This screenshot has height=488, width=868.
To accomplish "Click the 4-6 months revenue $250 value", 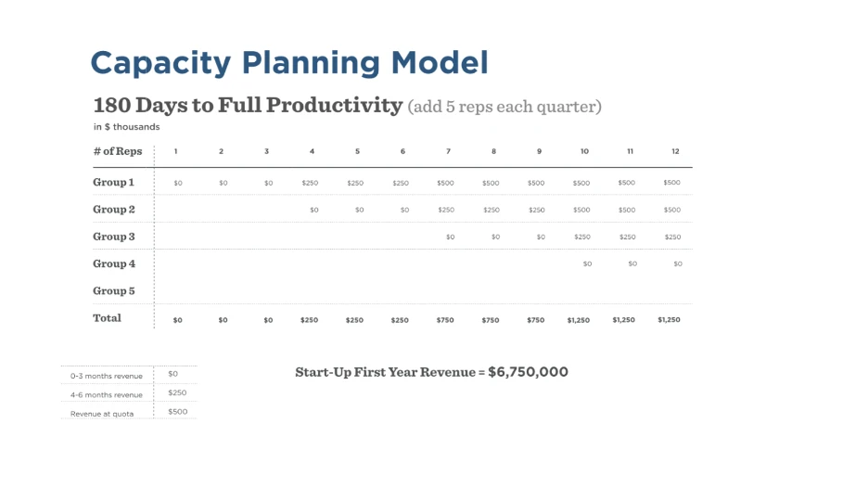I will [x=177, y=392].
